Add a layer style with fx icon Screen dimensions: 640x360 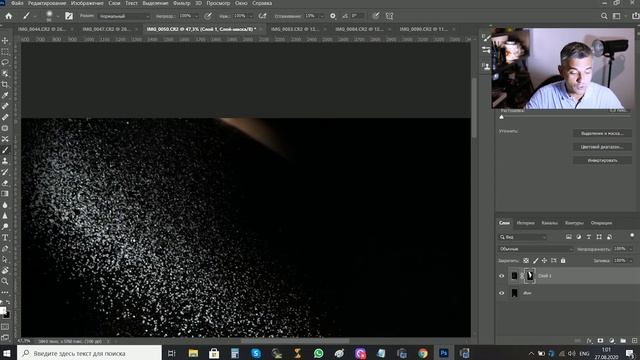589,340
